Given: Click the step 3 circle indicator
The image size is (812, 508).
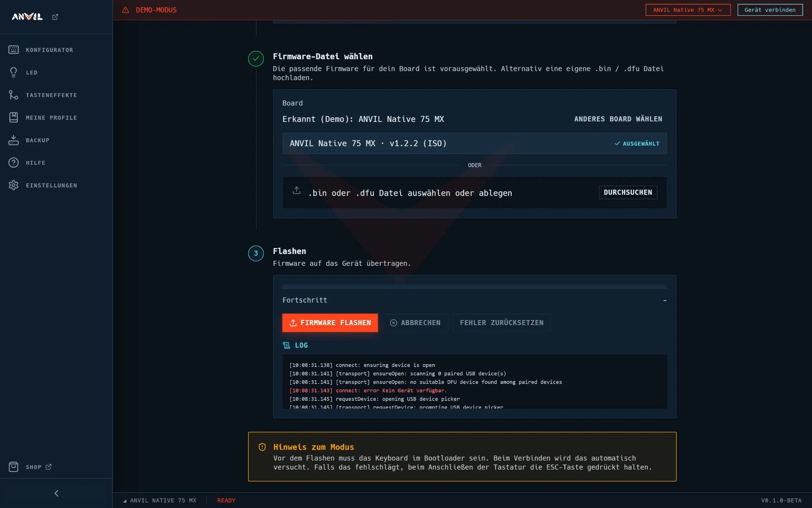Looking at the screenshot, I should (256, 254).
